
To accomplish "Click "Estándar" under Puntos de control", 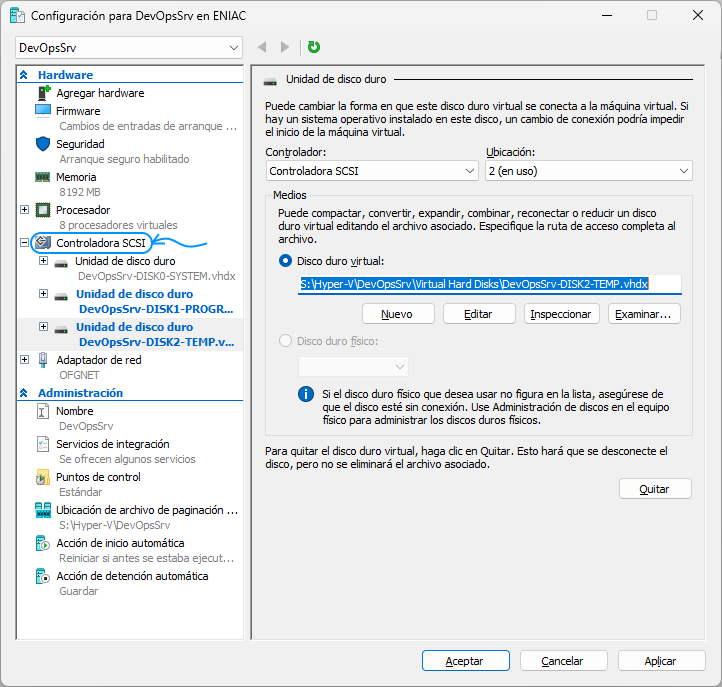I will pyautogui.click(x=81, y=492).
